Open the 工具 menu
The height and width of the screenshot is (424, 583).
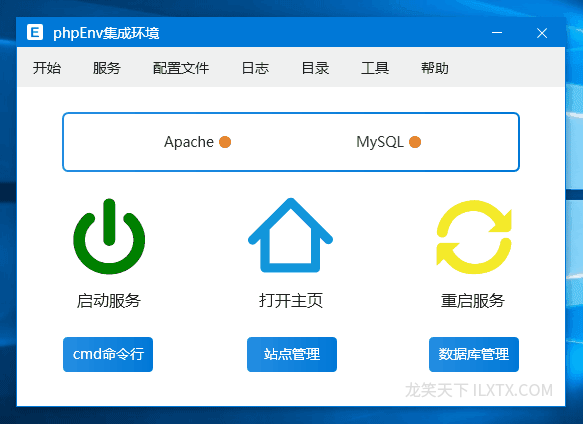coord(375,68)
